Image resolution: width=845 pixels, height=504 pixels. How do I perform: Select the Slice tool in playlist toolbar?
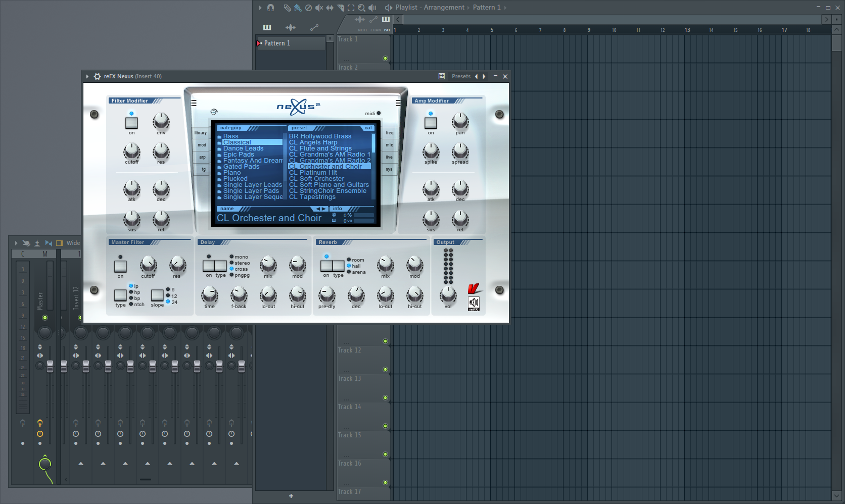340,8
